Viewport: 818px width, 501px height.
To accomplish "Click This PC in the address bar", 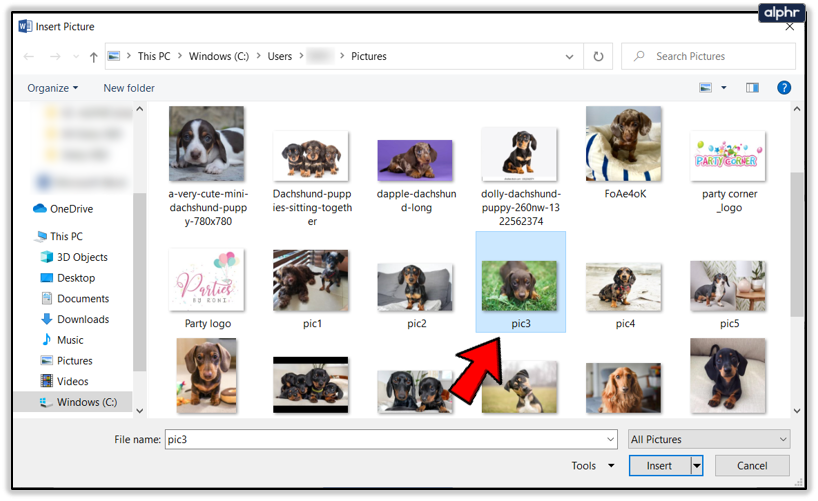I will [154, 56].
